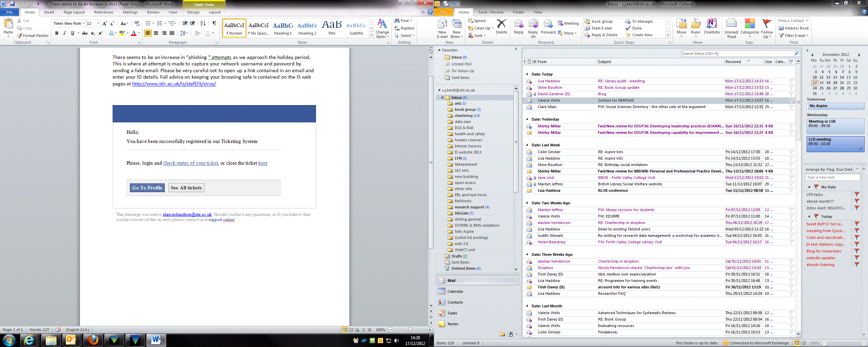
Task: Click 'check status of your ticket' link
Action: (191, 163)
